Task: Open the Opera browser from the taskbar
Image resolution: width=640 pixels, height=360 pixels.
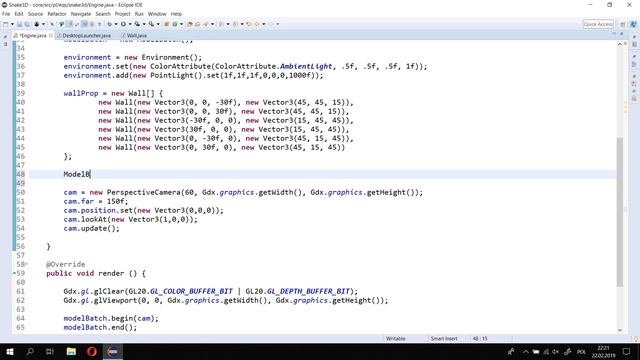Action: (x=92, y=351)
